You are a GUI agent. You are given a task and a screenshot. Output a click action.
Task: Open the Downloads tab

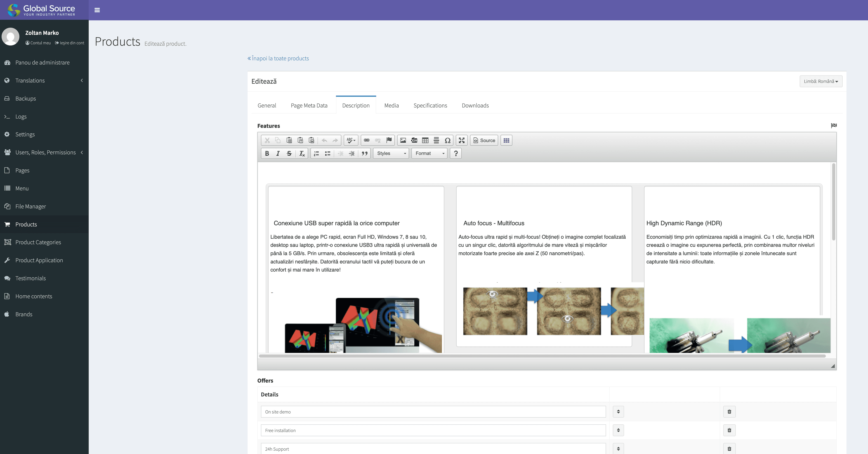[x=475, y=105]
